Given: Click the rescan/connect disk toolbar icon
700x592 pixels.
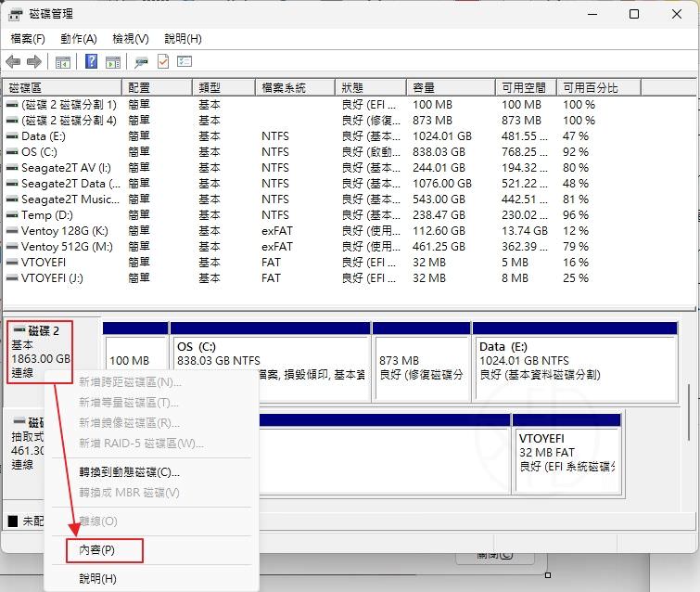Looking at the screenshot, I should tap(142, 61).
